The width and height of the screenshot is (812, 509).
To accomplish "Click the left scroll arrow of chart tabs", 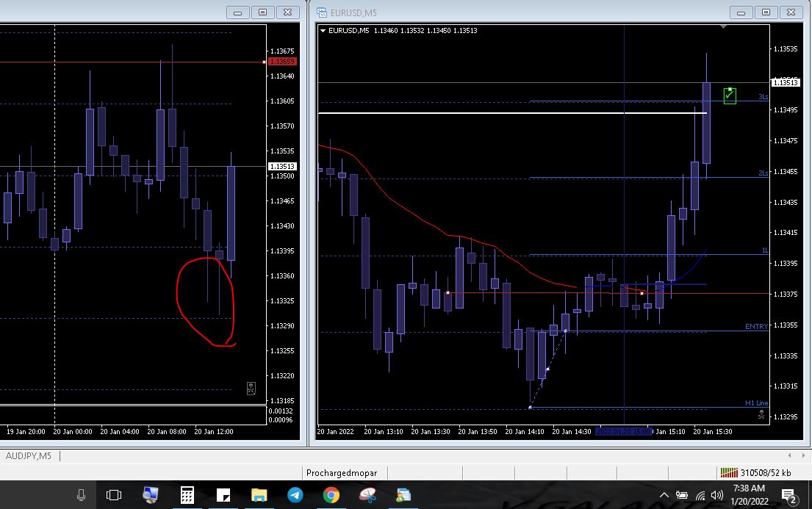I will [x=789, y=455].
